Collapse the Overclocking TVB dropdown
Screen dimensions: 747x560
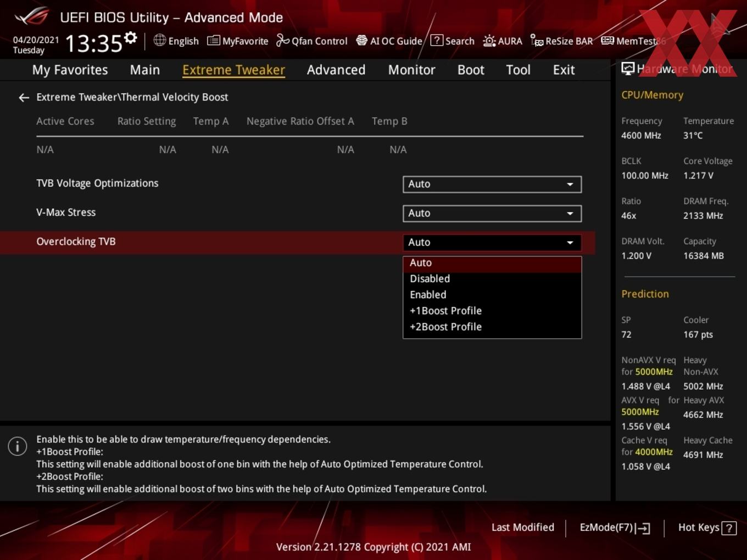[x=492, y=242]
